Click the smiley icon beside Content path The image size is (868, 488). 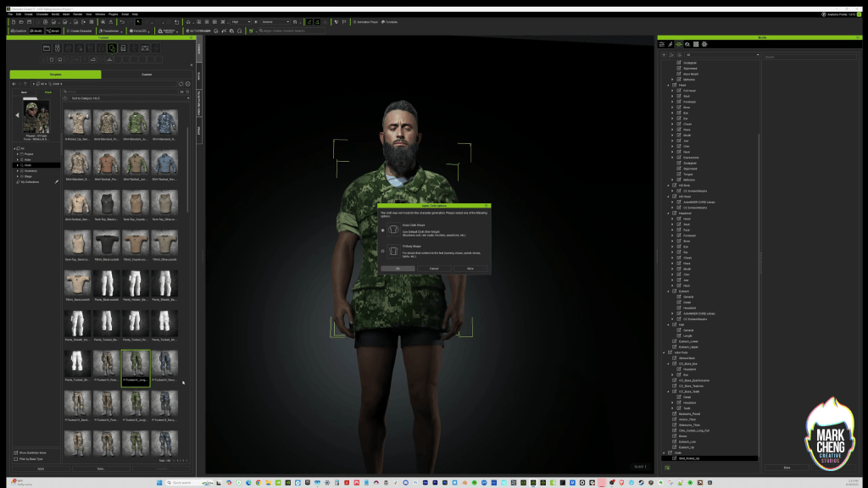point(187,84)
